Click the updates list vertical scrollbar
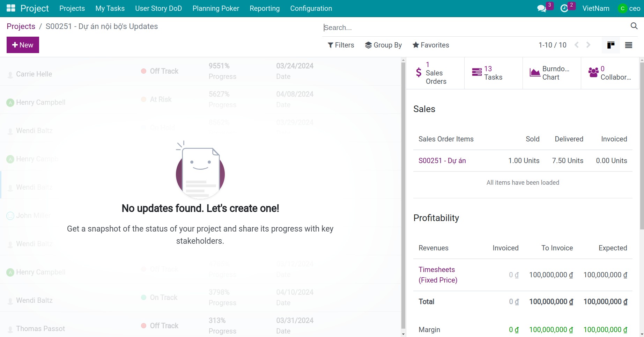This screenshot has width=644, height=337. [403, 196]
